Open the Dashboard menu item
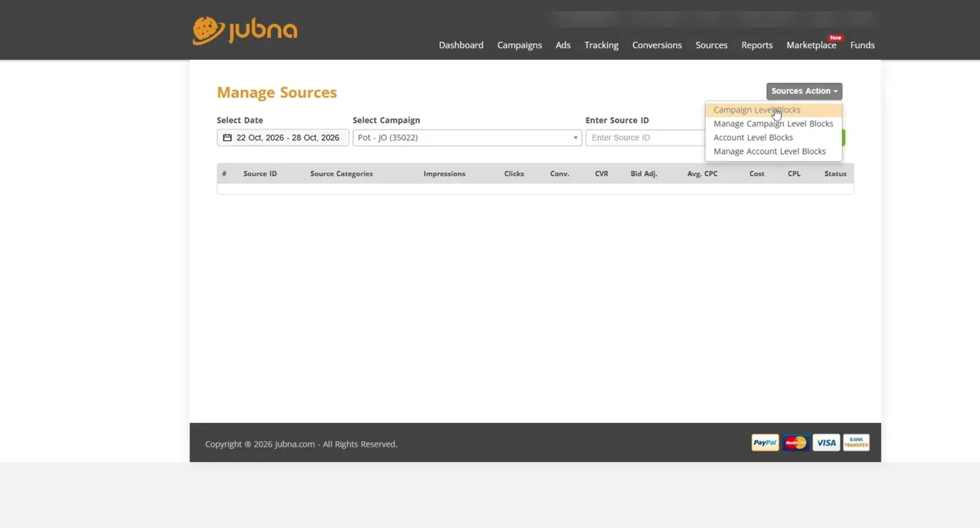Screen dimensions: 980x528 [461, 45]
